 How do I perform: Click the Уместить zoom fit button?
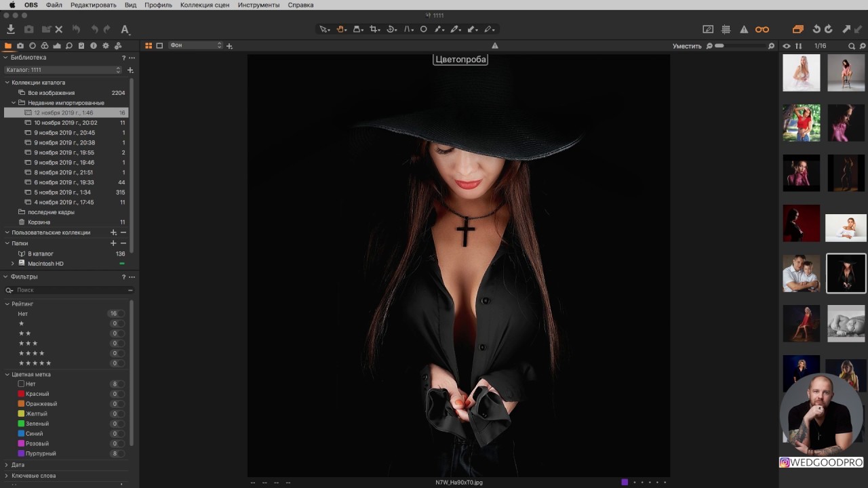click(x=687, y=46)
